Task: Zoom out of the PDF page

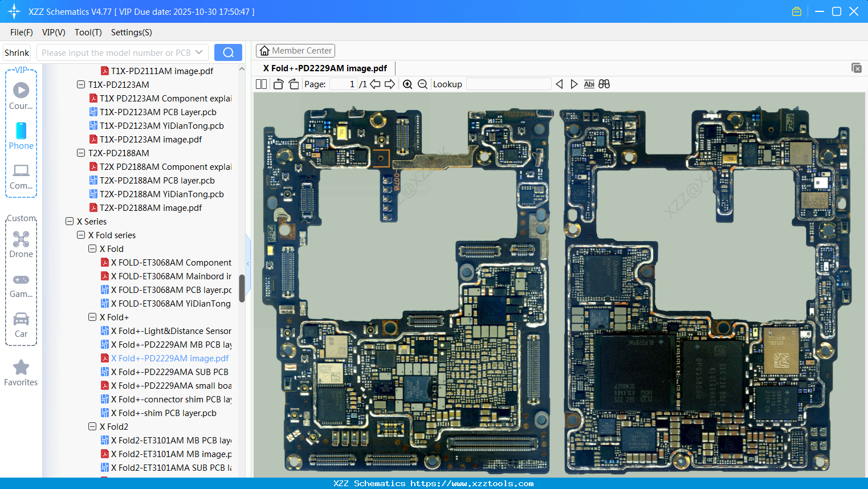Action: [x=422, y=84]
